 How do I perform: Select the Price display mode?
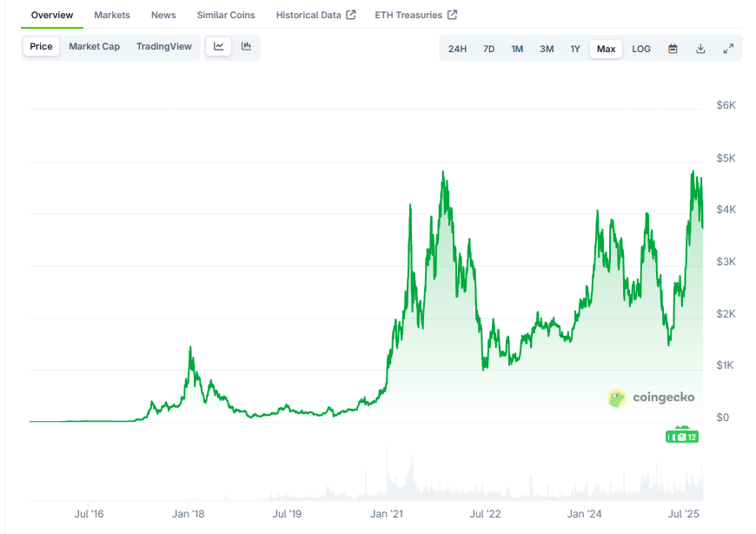tap(41, 47)
